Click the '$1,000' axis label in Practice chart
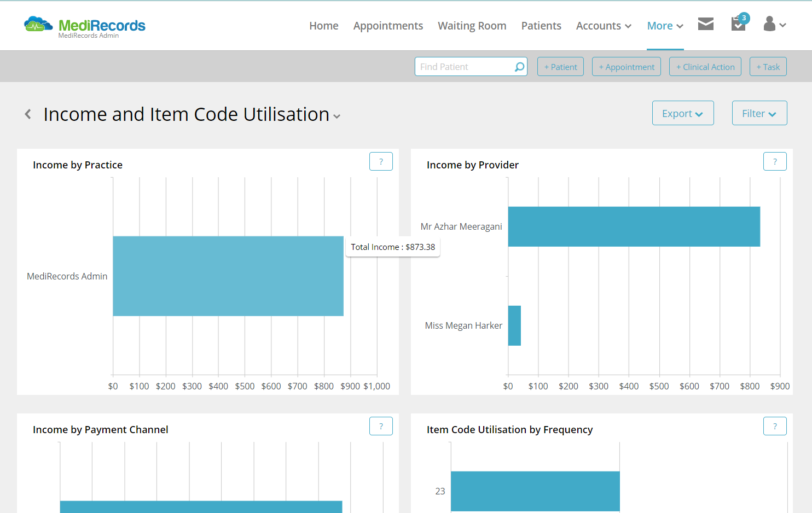This screenshot has width=812, height=513. click(377, 386)
